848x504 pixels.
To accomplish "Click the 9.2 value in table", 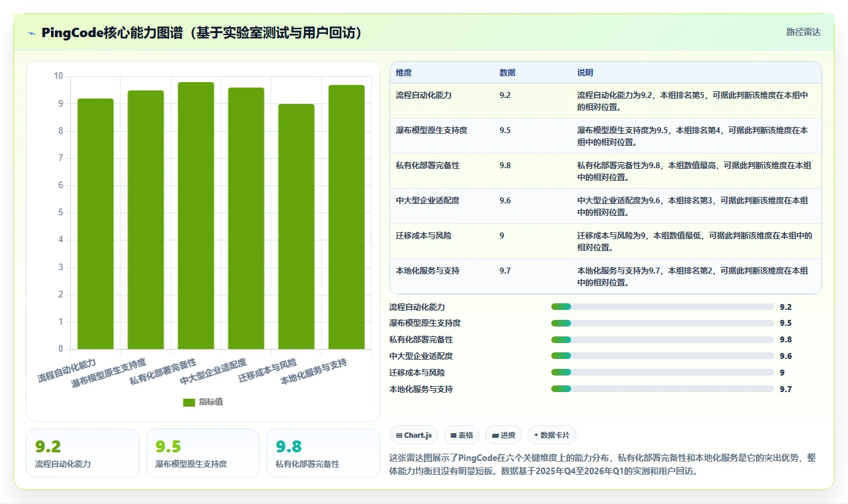I will [x=505, y=95].
